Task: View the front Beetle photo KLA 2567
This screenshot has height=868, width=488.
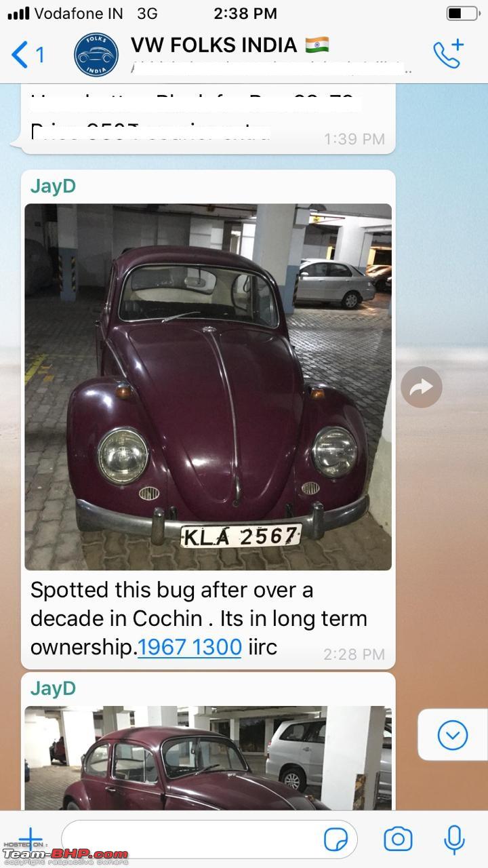Action: [x=208, y=387]
